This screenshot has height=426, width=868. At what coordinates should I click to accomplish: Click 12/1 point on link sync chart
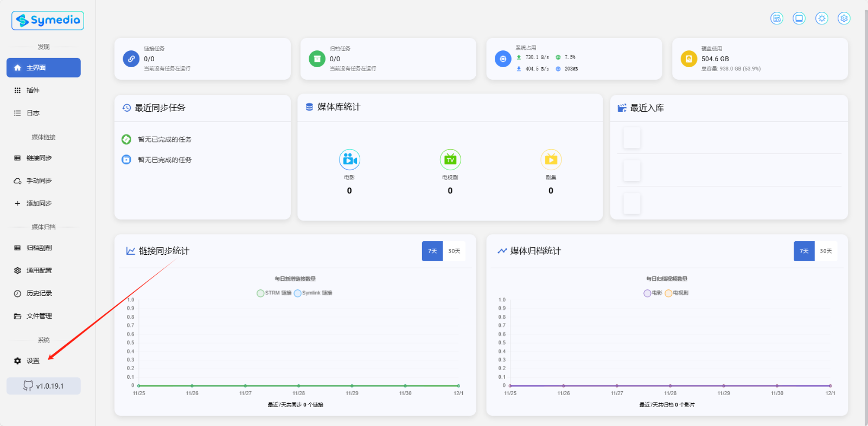coord(458,386)
